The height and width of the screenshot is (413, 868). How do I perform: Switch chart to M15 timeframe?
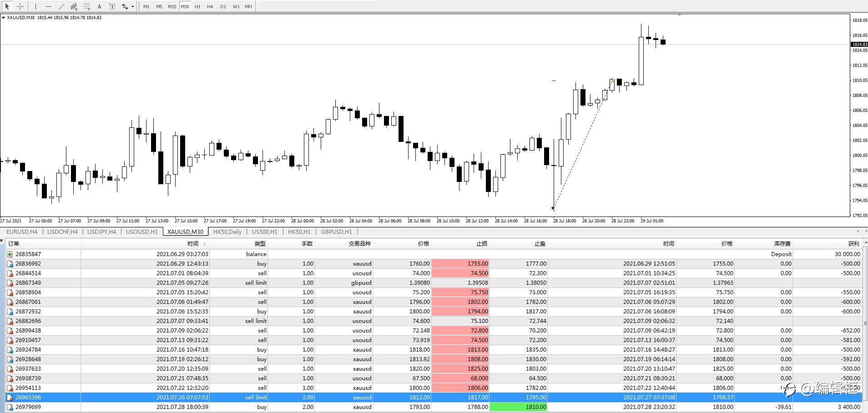(x=172, y=6)
